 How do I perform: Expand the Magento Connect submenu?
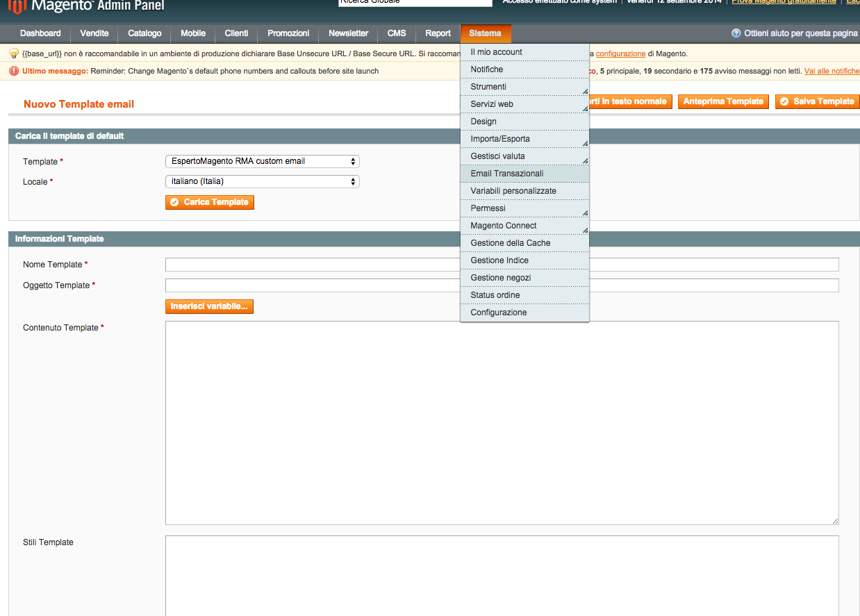click(x=524, y=226)
